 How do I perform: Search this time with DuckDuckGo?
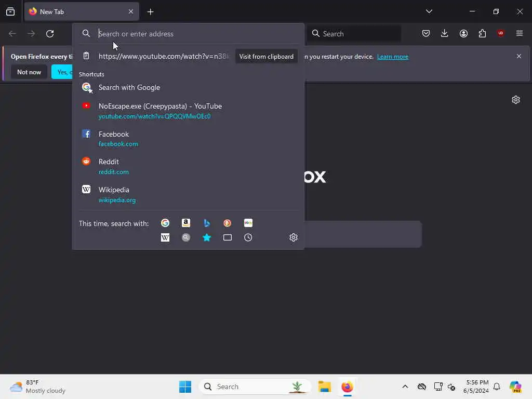228,223
